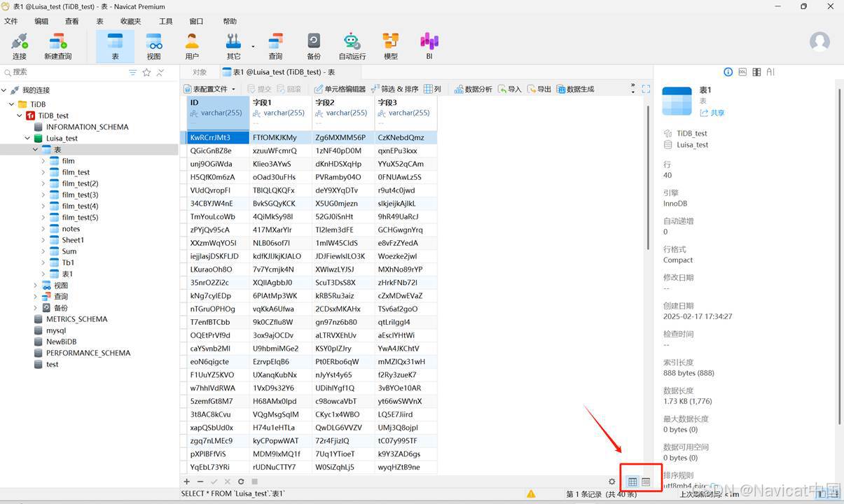Click the delete record minus icon
The width and height of the screenshot is (844, 504).
coord(200,482)
